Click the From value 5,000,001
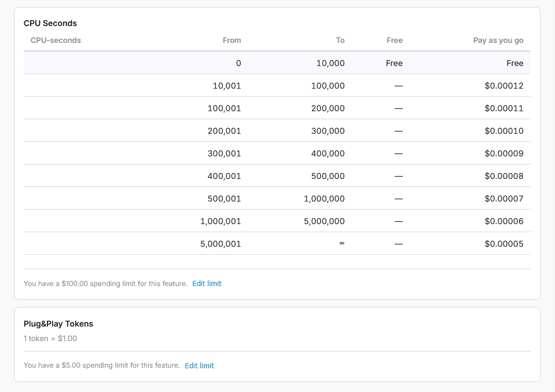 tap(220, 244)
